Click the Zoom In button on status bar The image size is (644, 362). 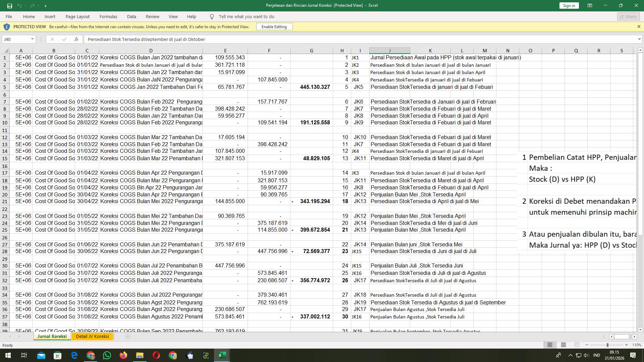(627, 345)
